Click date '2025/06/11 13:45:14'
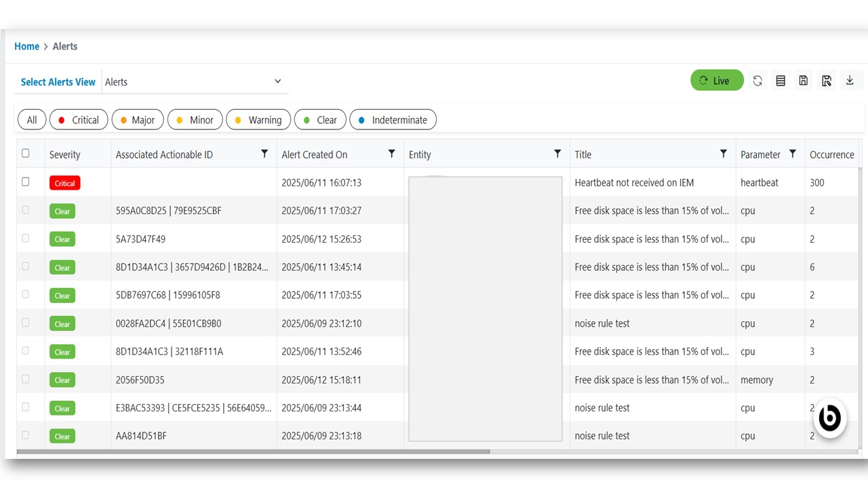 tap(321, 268)
